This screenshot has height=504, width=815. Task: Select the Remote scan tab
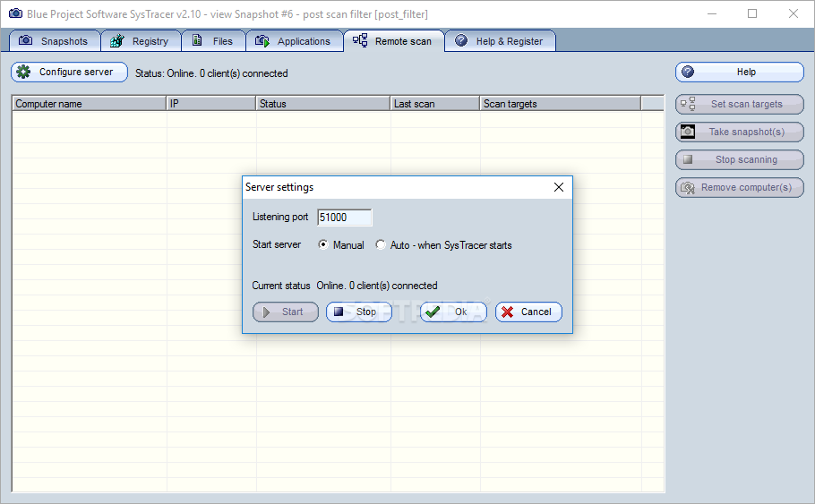pyautogui.click(x=394, y=41)
